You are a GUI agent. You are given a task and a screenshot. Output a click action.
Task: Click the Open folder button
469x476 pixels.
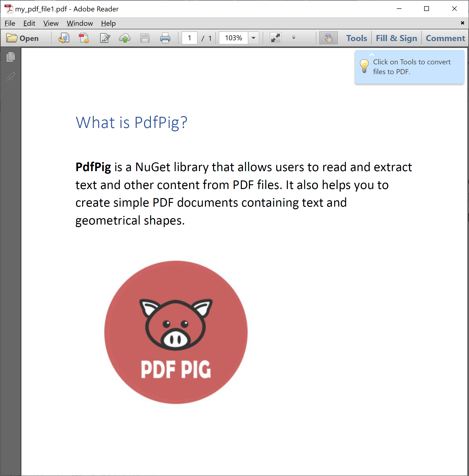click(22, 38)
